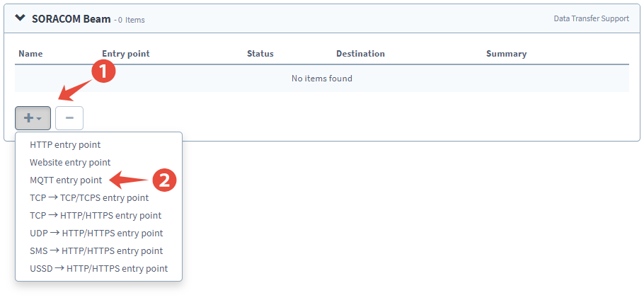The height and width of the screenshot is (300, 644).
Task: Click the Status column header
Action: coord(260,54)
